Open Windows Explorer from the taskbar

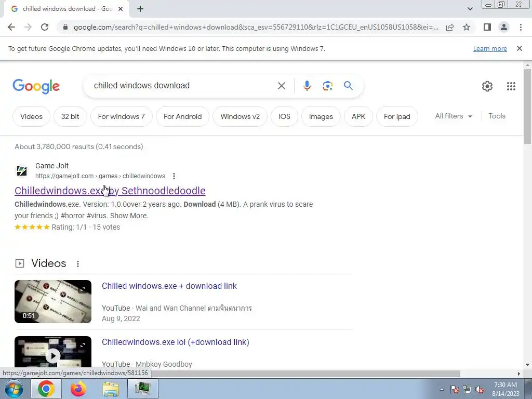(x=111, y=389)
